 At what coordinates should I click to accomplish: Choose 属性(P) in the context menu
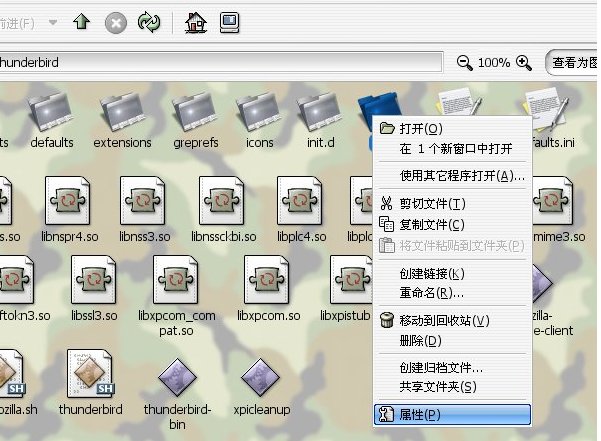click(452, 415)
